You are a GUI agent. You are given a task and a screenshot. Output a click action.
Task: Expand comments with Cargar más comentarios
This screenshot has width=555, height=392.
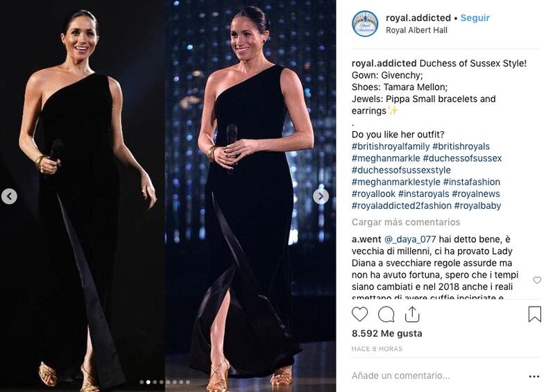(406, 222)
